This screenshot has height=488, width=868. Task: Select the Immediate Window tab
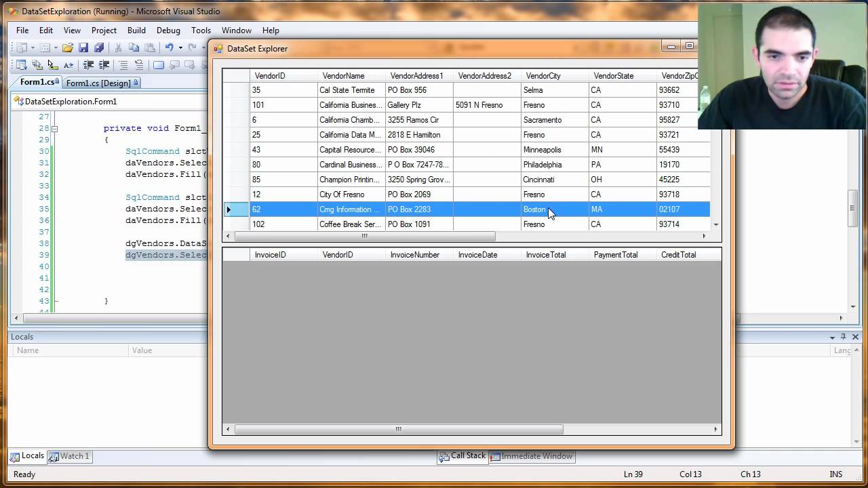click(x=532, y=456)
